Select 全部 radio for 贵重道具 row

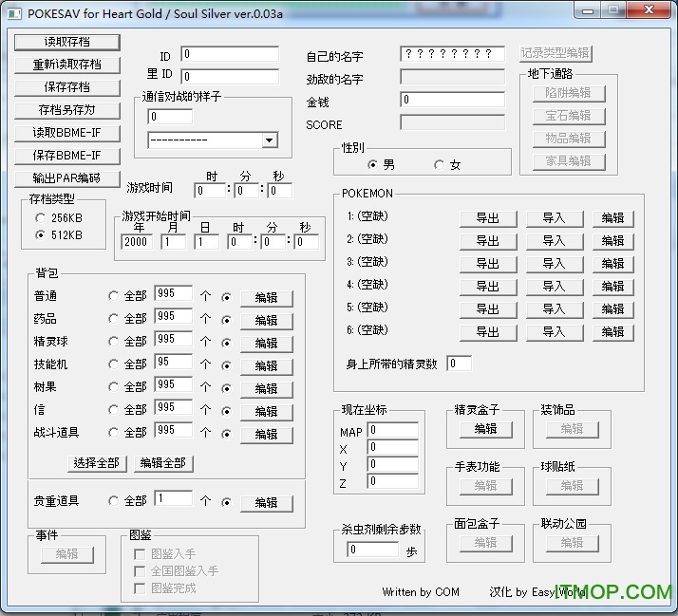point(113,501)
